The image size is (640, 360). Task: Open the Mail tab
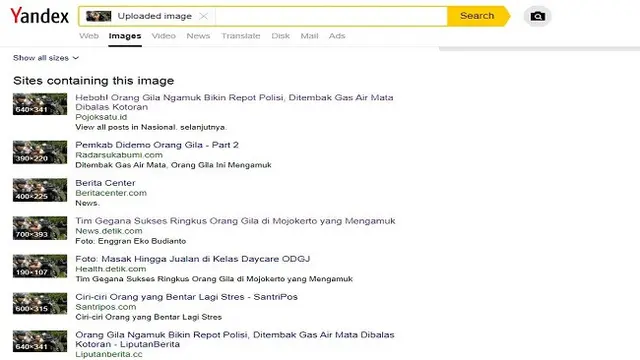[309, 36]
